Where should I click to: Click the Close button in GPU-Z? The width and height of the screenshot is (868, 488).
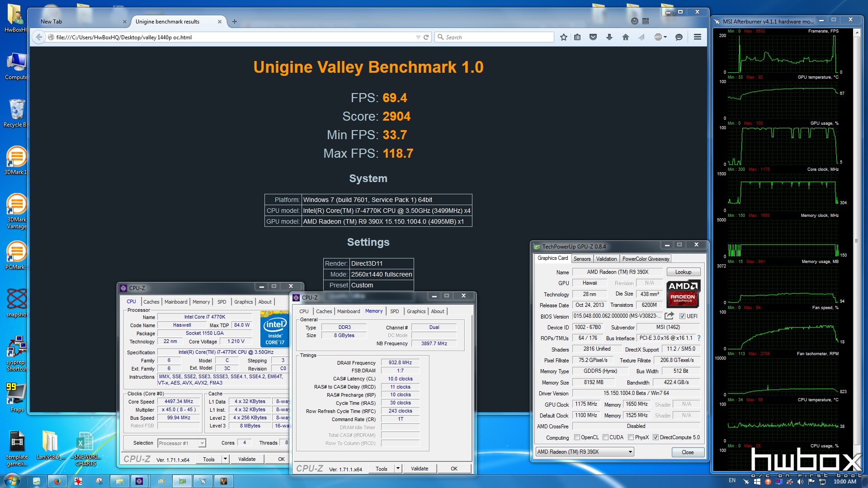tap(687, 452)
